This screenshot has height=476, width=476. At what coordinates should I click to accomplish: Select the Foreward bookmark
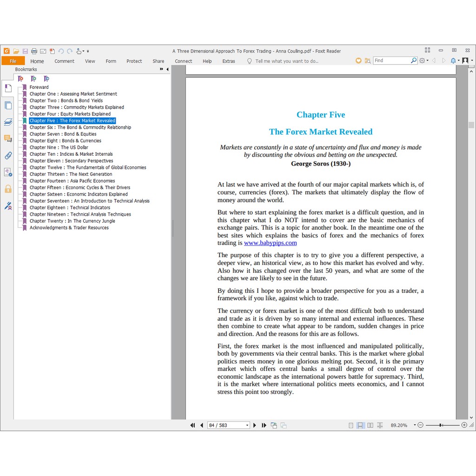(39, 87)
